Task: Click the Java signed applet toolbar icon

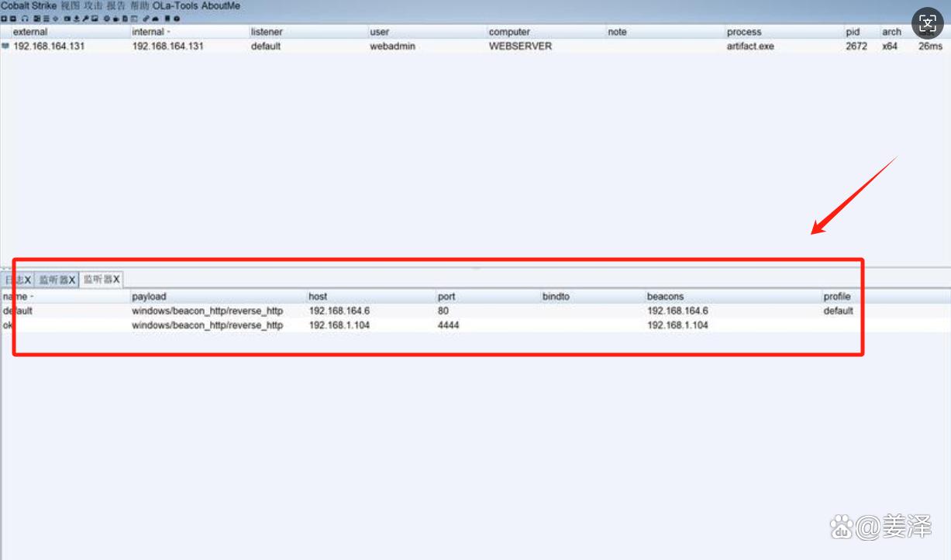Action: coord(115,19)
